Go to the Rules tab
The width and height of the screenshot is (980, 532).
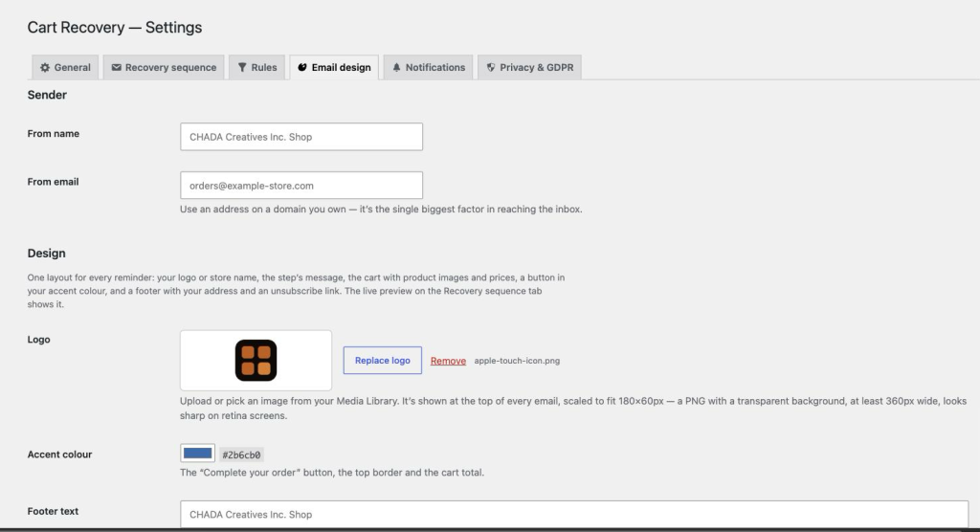point(256,68)
